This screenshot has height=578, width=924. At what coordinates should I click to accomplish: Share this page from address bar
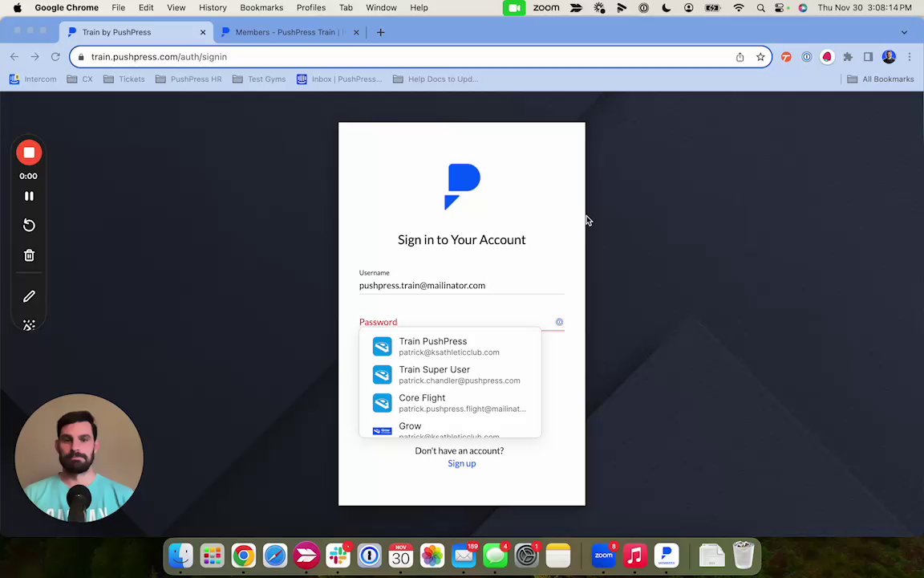[x=740, y=57]
